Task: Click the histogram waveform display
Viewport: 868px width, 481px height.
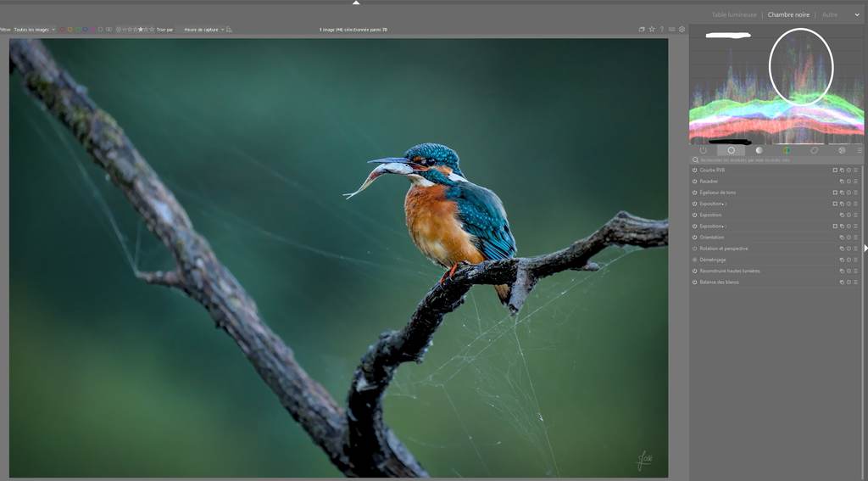Action: pos(776,85)
